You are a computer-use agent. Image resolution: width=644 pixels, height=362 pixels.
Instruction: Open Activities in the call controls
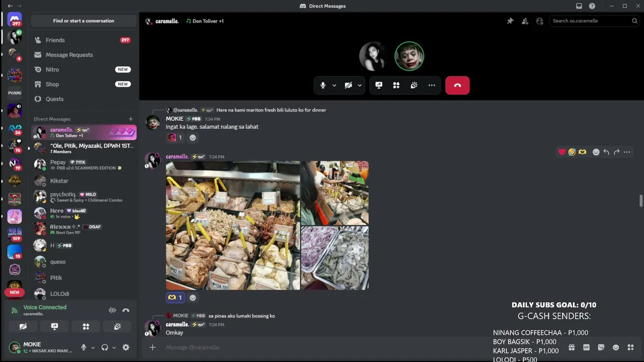pyautogui.click(x=396, y=85)
